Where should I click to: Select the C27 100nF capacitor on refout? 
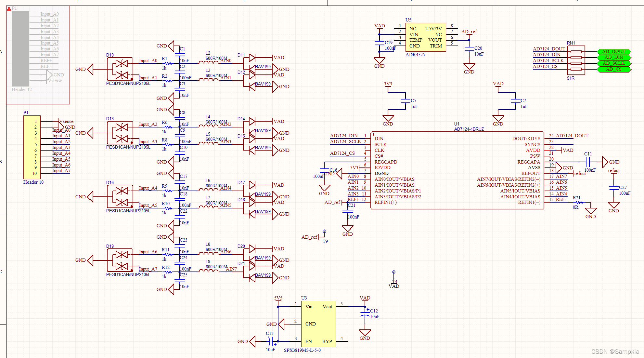coord(613,188)
